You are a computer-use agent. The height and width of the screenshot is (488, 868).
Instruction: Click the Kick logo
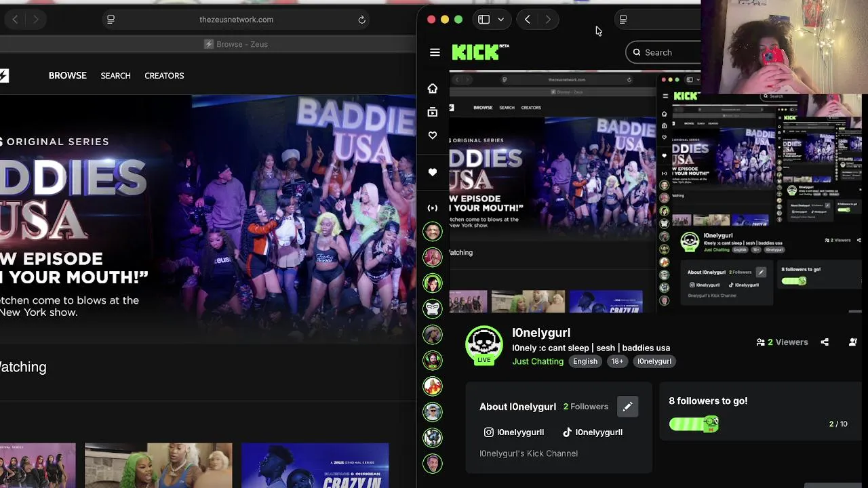click(480, 52)
